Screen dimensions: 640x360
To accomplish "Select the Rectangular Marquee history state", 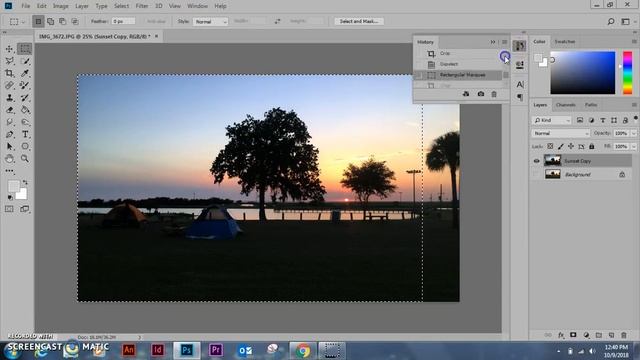I will (458, 75).
